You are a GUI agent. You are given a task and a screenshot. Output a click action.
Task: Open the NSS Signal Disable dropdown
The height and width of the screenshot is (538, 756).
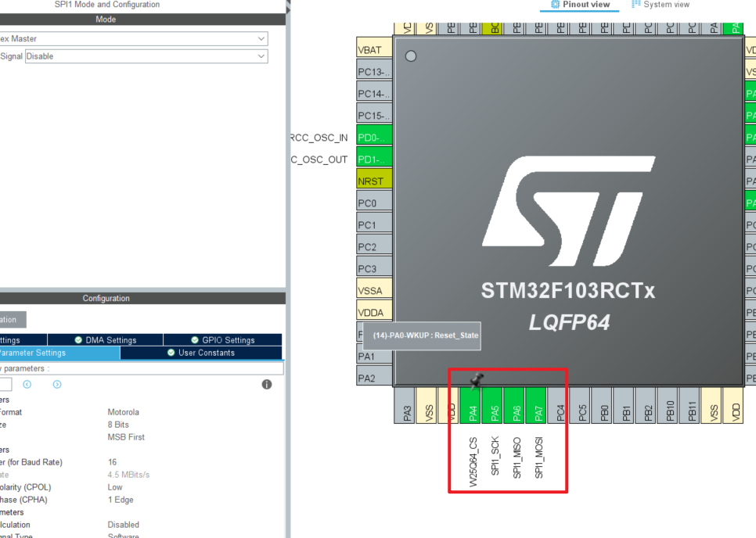pos(146,56)
